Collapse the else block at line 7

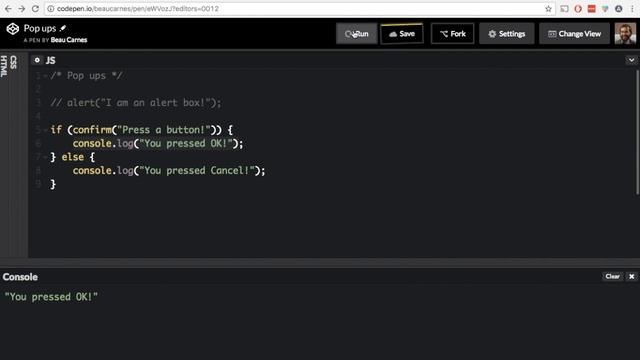tap(45, 157)
